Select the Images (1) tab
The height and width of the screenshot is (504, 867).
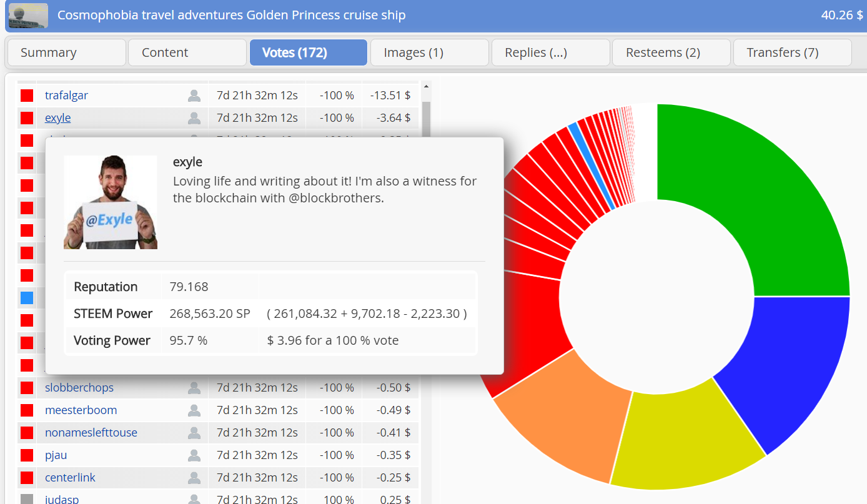[430, 52]
